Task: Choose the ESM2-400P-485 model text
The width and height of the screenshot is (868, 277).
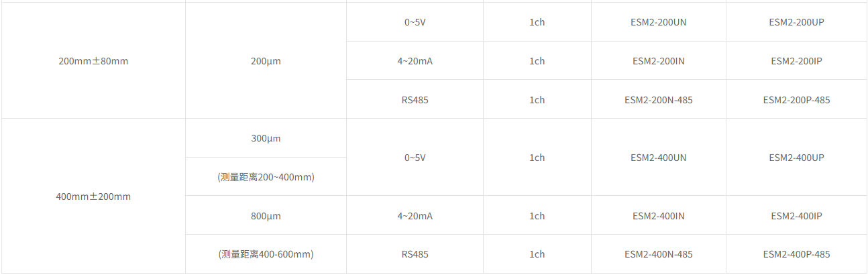Action: point(796,254)
